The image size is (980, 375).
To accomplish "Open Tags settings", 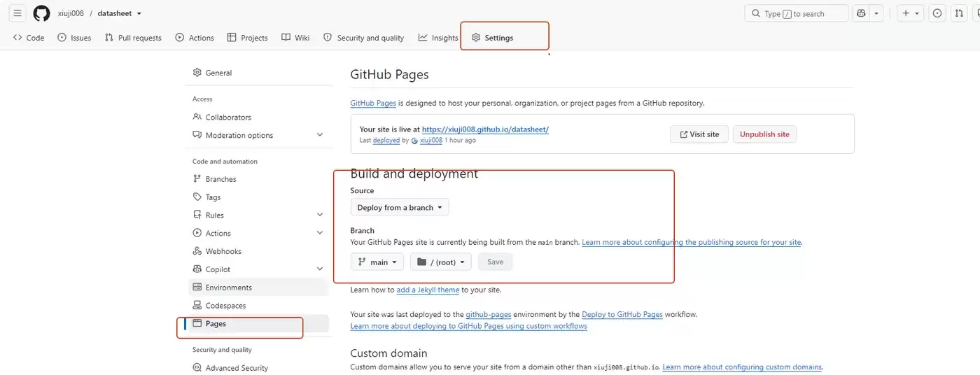I will click(258, 197).
